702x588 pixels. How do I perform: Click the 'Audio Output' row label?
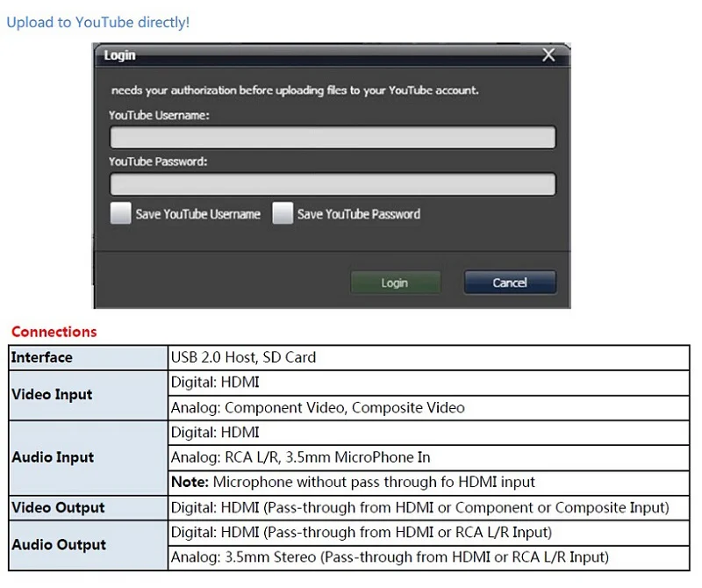click(89, 545)
